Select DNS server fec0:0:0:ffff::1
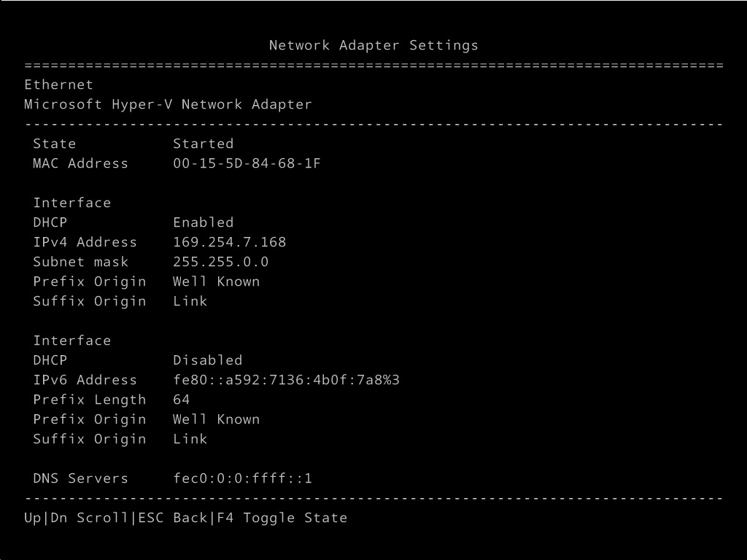The height and width of the screenshot is (560, 747). click(242, 478)
